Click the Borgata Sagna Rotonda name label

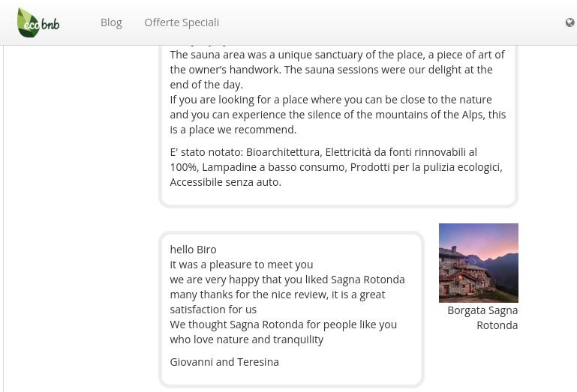point(482,317)
